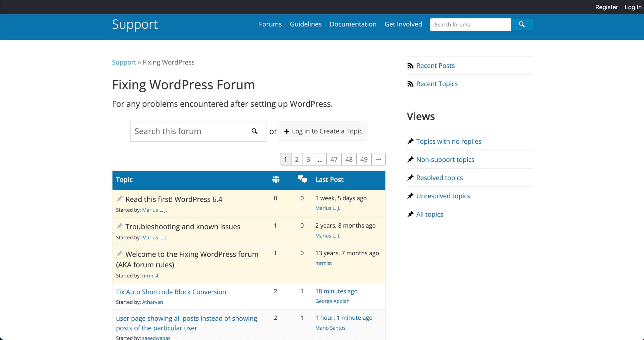
Task: Click Log In in the top bar
Action: [633, 7]
